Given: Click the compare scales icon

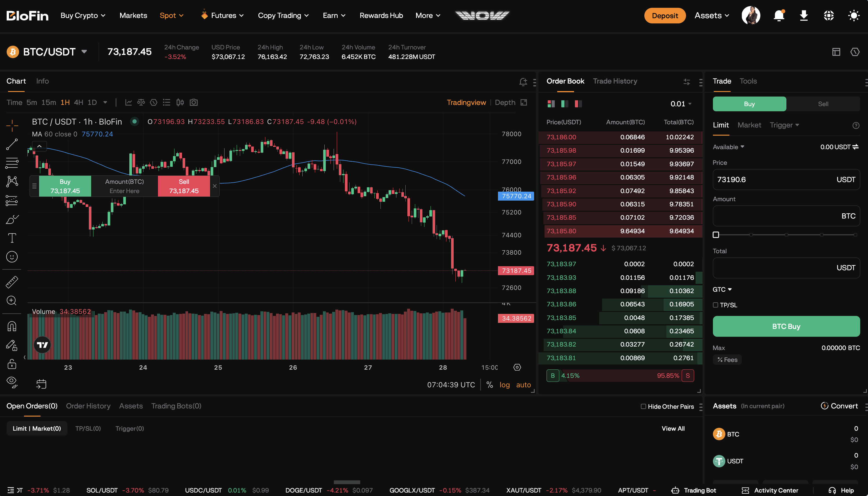Looking at the screenshot, I should tap(141, 103).
